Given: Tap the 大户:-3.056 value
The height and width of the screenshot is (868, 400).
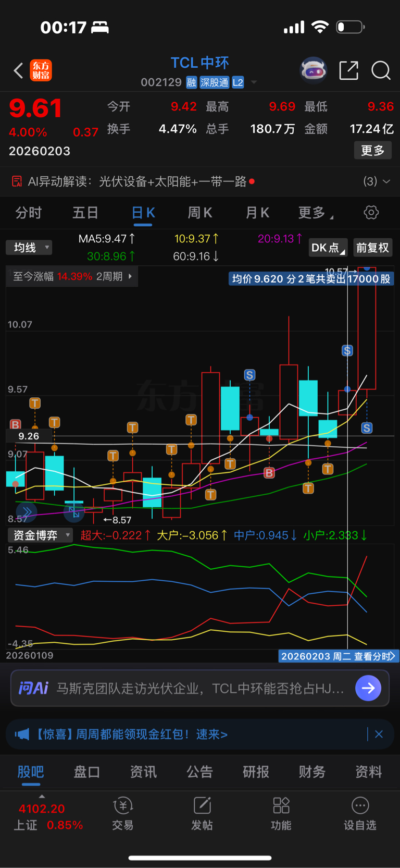Looking at the screenshot, I should [x=192, y=535].
